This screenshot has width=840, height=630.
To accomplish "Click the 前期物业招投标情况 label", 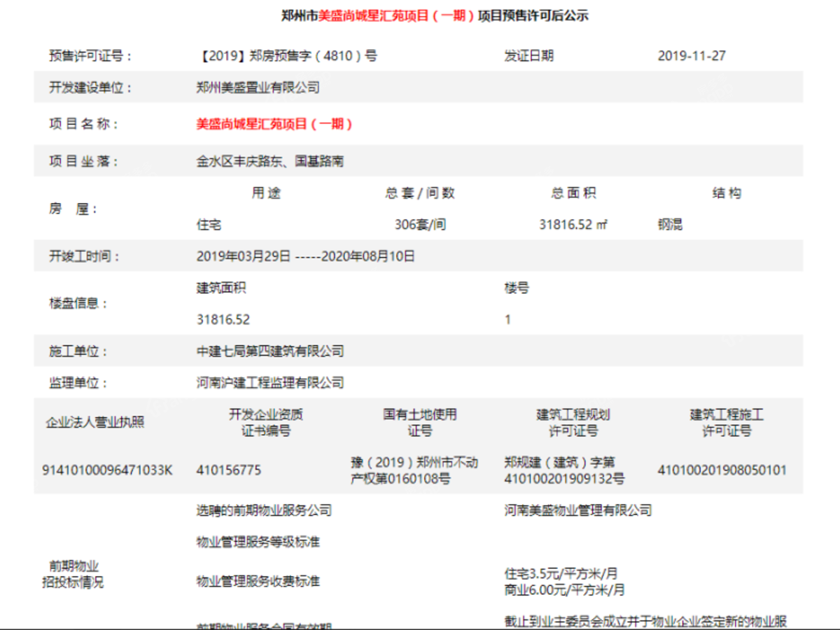I will [x=73, y=574].
